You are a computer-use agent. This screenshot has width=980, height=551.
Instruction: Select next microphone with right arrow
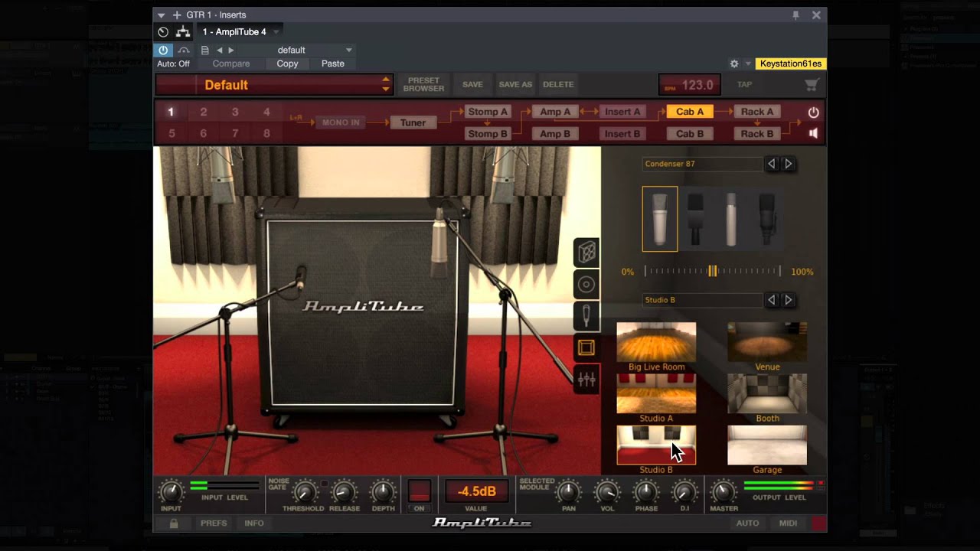coord(789,164)
